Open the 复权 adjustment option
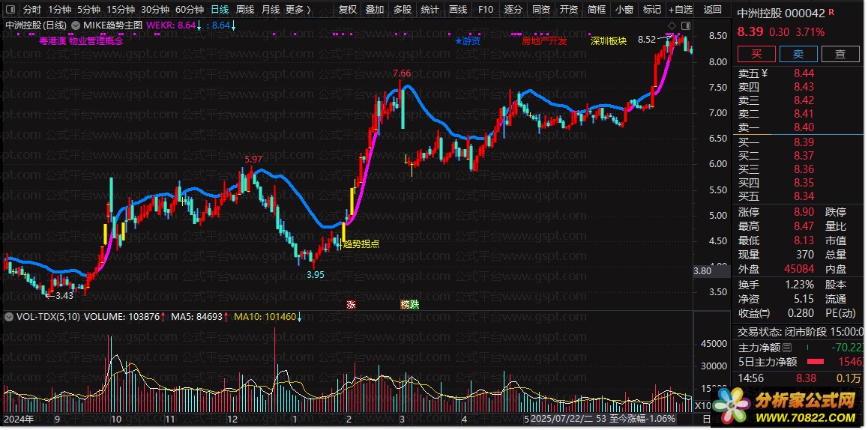868x430 pixels. click(348, 10)
